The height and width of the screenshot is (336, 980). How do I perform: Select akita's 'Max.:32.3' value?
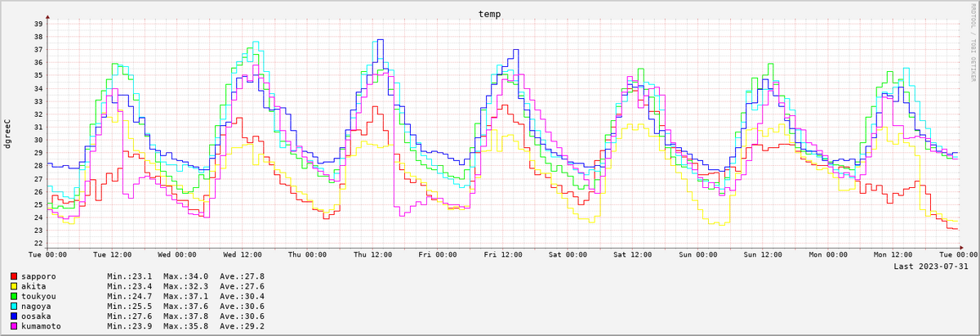point(185,286)
